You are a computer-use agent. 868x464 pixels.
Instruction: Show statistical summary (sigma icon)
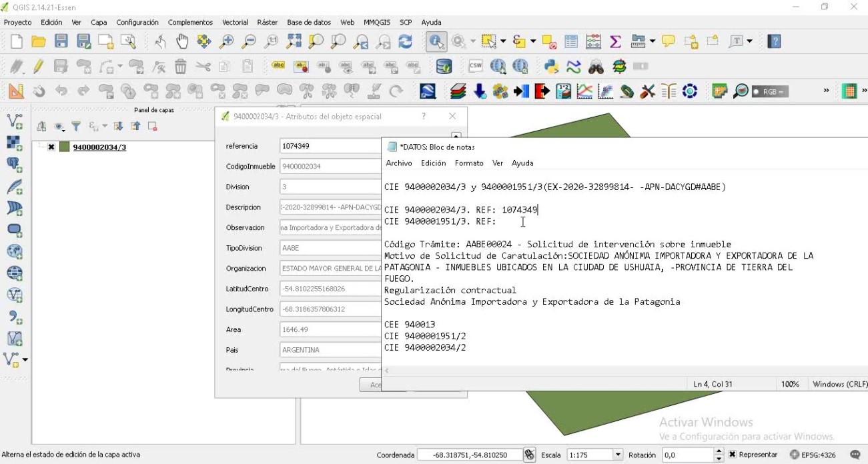(616, 42)
